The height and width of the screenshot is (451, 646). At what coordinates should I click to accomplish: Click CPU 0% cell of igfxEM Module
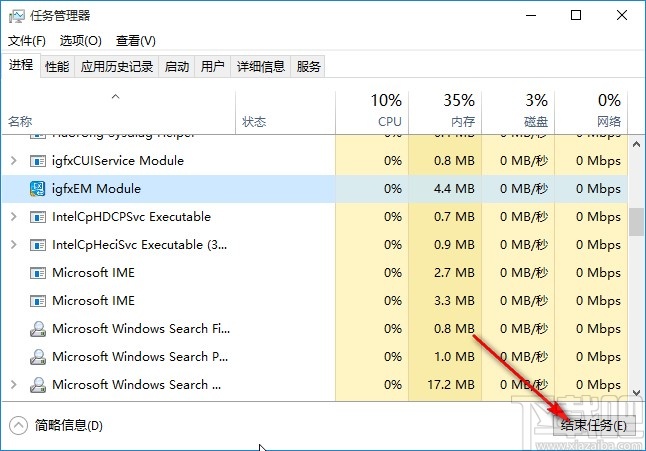pos(372,189)
